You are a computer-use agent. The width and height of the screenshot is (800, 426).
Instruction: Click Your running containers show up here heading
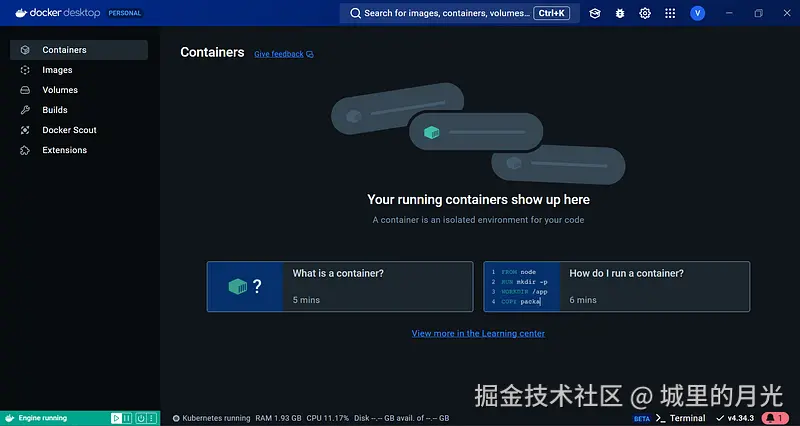click(479, 199)
